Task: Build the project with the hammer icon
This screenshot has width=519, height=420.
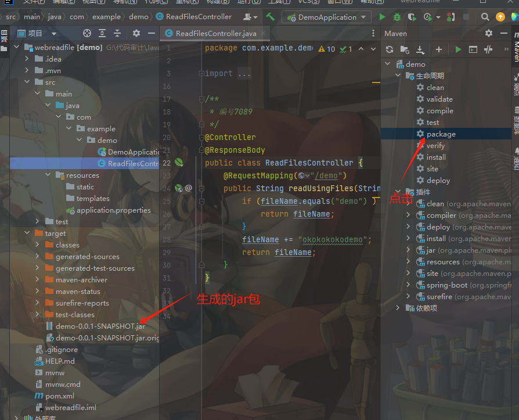Action: (x=270, y=17)
